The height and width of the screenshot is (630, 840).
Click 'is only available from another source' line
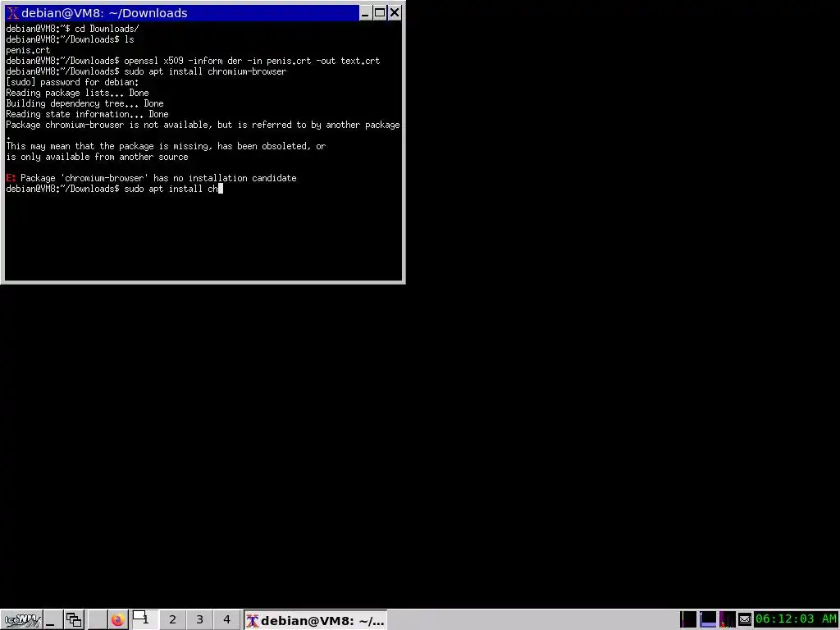pos(97,157)
